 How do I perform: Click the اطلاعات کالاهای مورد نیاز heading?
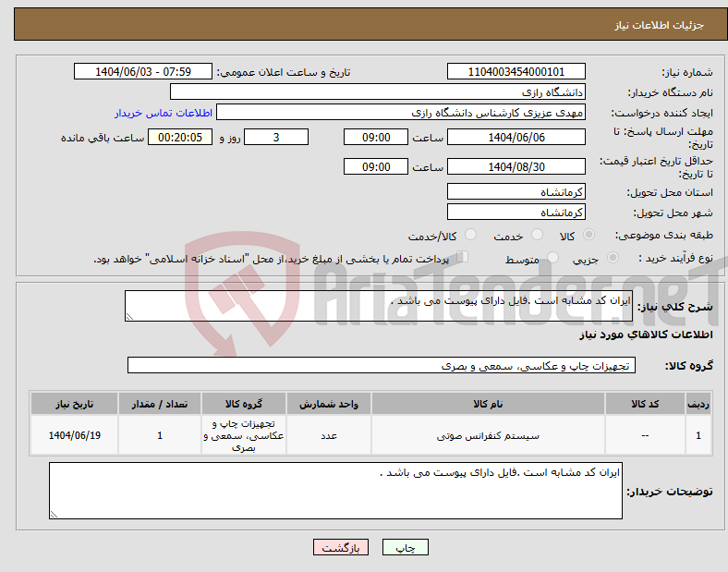point(646,335)
